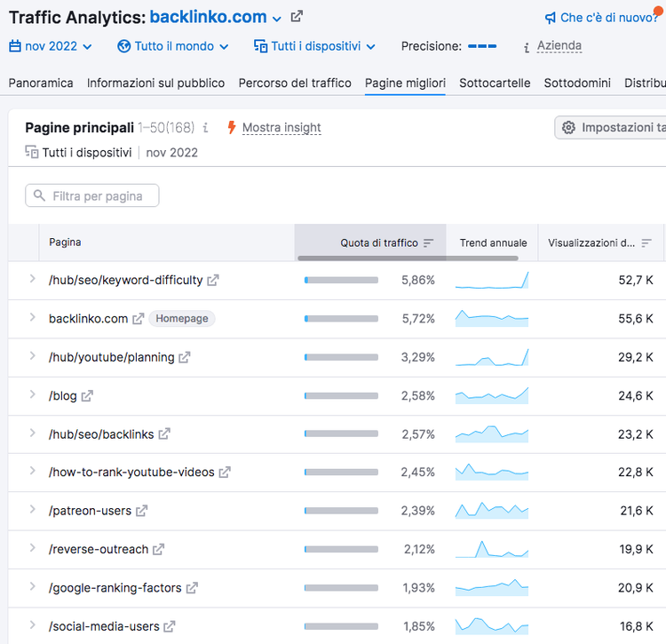
Task: Open external link icon for /hub/seo/backlinks
Action: pyautogui.click(x=164, y=434)
